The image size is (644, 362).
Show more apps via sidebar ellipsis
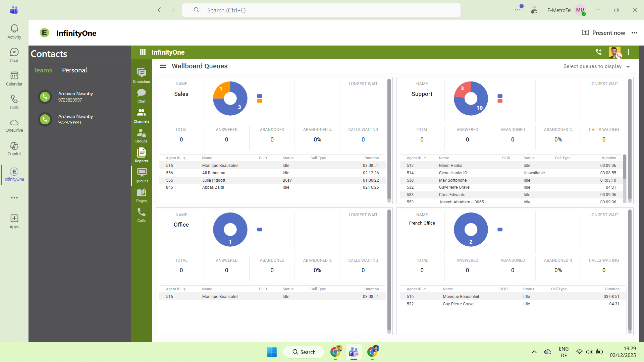point(14,198)
